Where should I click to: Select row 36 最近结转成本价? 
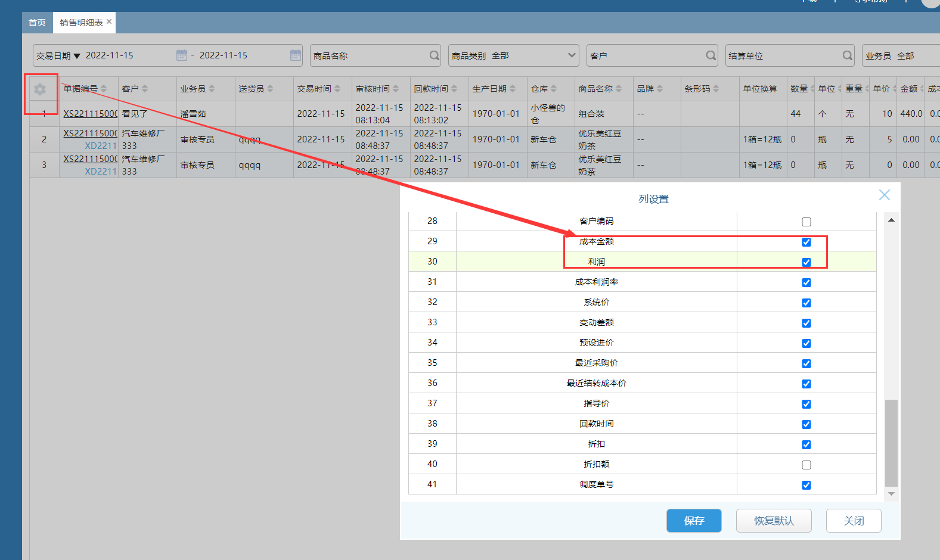point(642,383)
